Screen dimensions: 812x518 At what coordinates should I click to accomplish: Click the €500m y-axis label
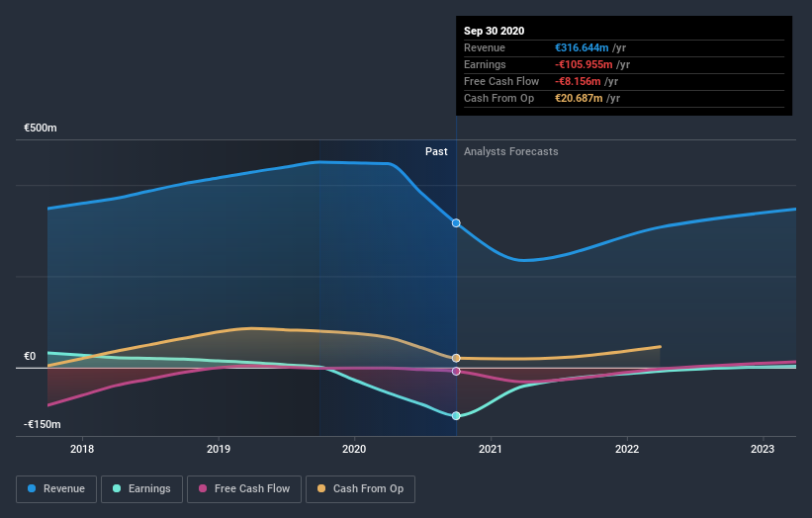(x=41, y=128)
